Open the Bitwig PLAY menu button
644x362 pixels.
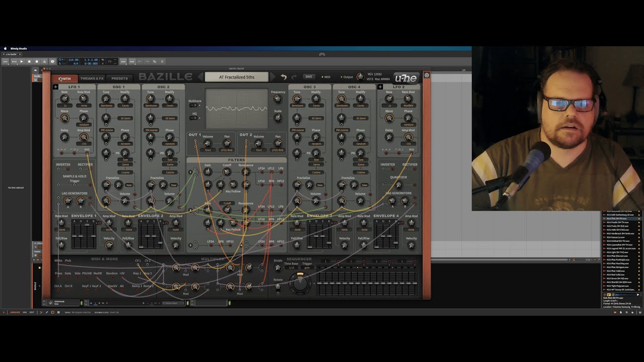pos(14,61)
